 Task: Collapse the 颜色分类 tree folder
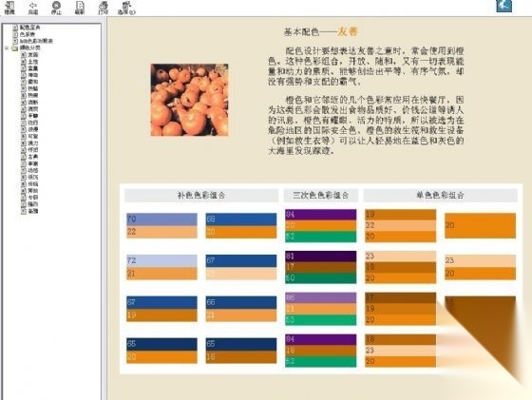tap(7, 48)
